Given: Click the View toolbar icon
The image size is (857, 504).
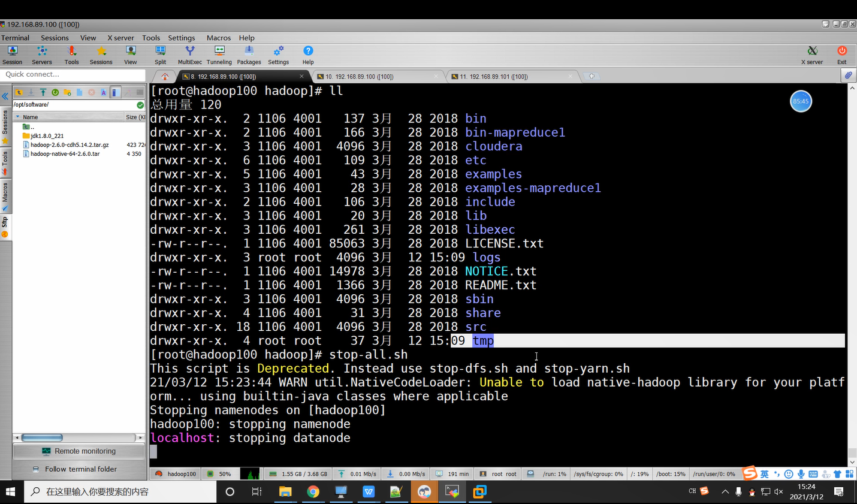Looking at the screenshot, I should coord(131,55).
